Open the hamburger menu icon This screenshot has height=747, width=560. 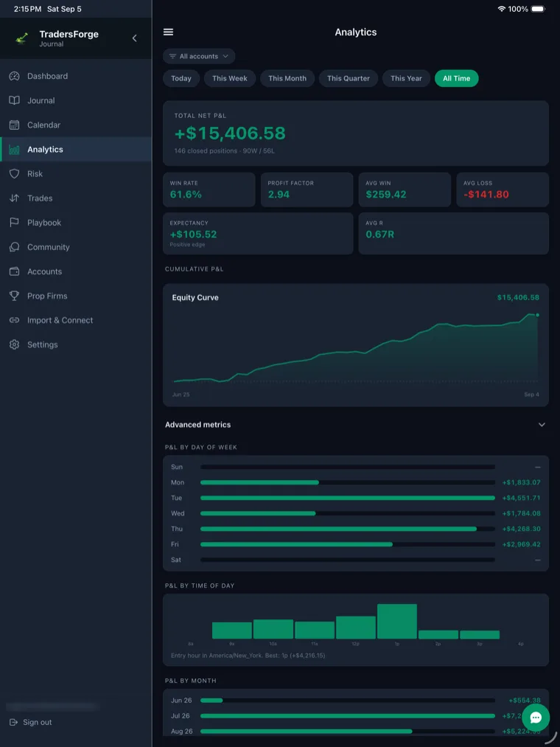168,32
